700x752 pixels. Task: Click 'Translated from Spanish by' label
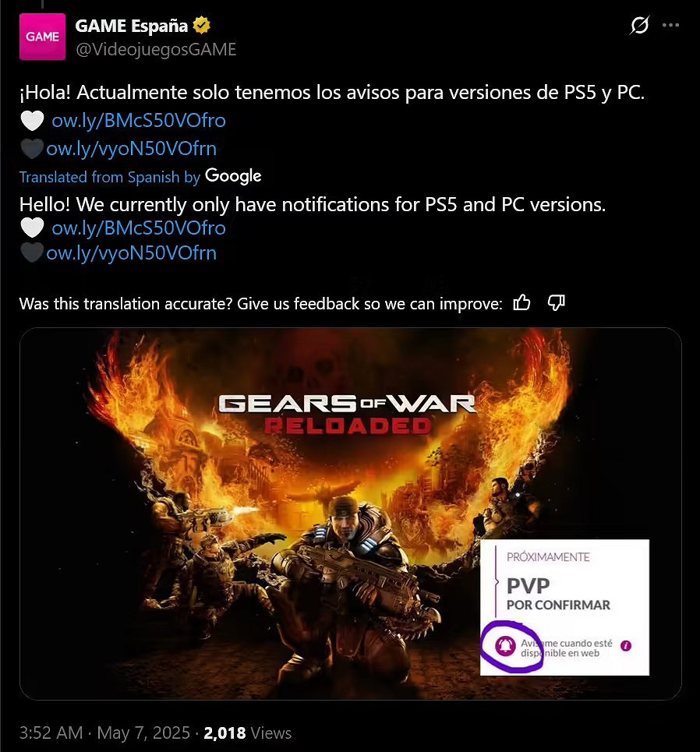(110, 177)
